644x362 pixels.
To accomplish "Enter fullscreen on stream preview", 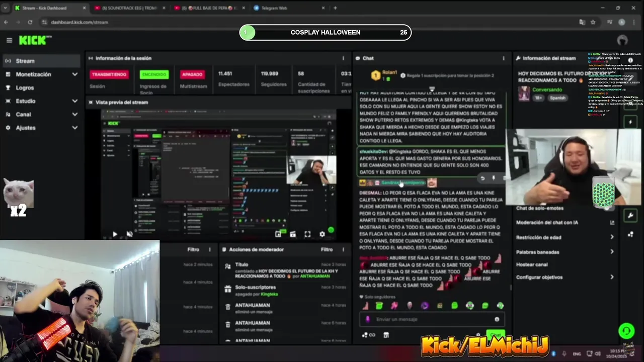I will (307, 234).
